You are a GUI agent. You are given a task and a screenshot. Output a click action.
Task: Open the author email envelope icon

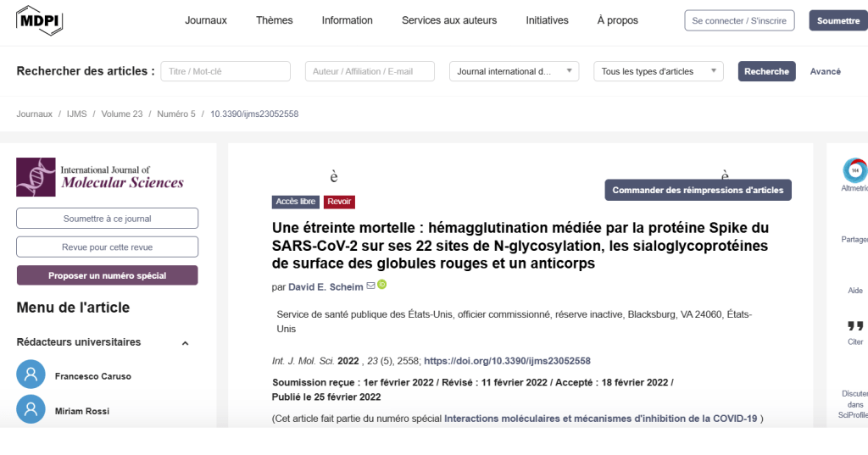[370, 286]
